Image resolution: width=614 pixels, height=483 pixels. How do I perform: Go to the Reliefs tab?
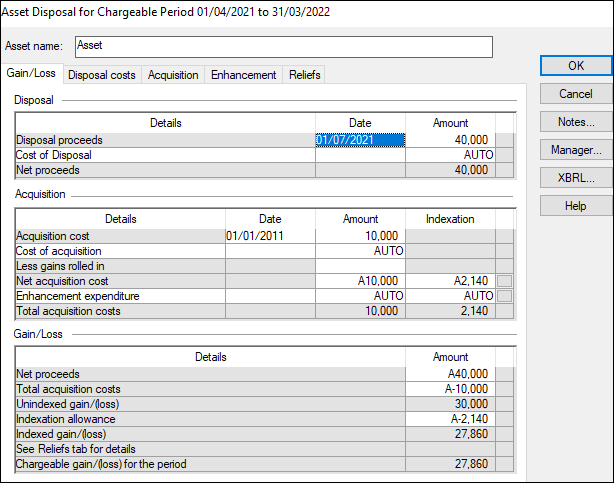[x=304, y=75]
